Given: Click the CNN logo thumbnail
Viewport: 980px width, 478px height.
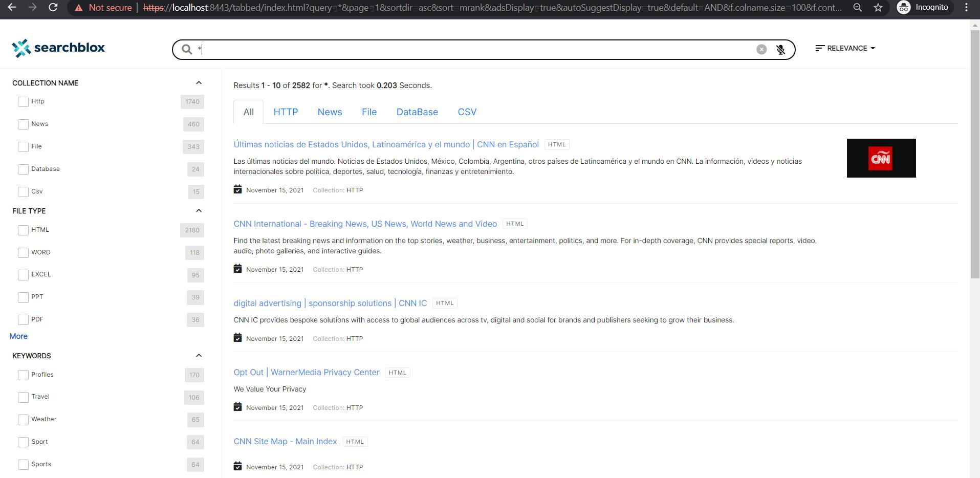Looking at the screenshot, I should tap(881, 158).
